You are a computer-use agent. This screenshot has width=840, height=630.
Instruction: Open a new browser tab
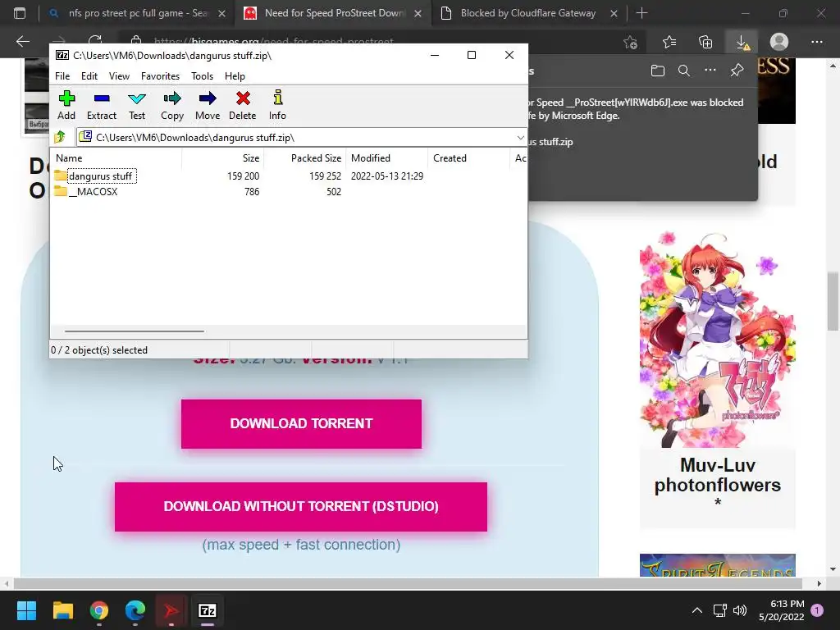tap(641, 13)
